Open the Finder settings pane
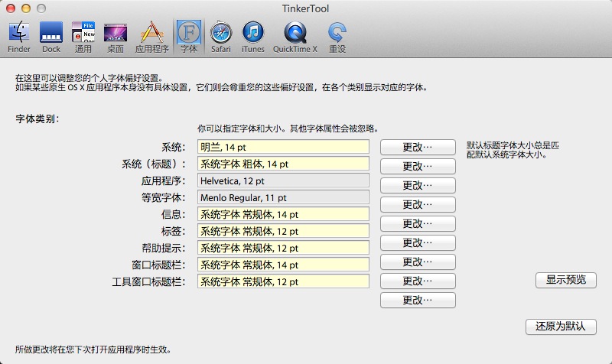 pos(18,37)
